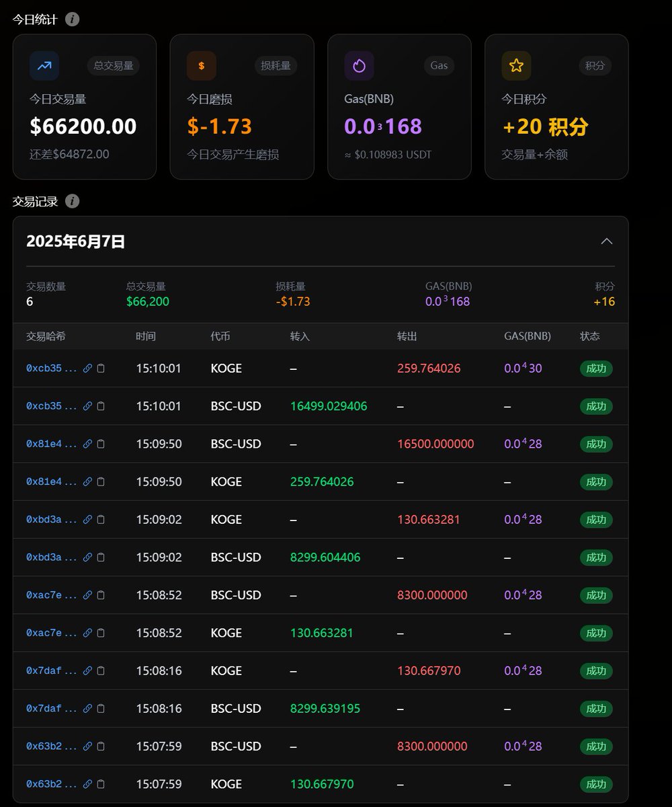Click the 16500.000000 transfer-out amount
672x807 pixels.
(435, 444)
